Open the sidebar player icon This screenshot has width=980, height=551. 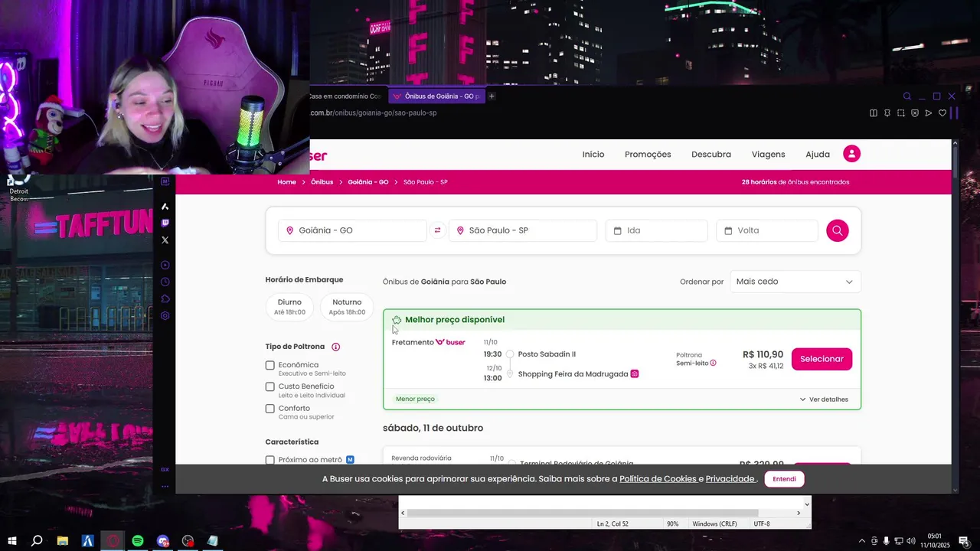(x=165, y=265)
